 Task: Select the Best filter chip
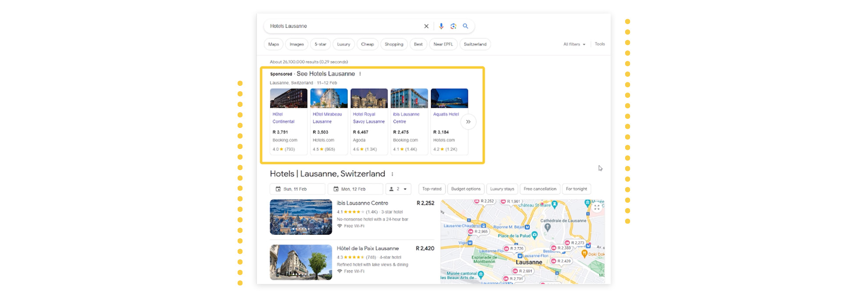(418, 44)
